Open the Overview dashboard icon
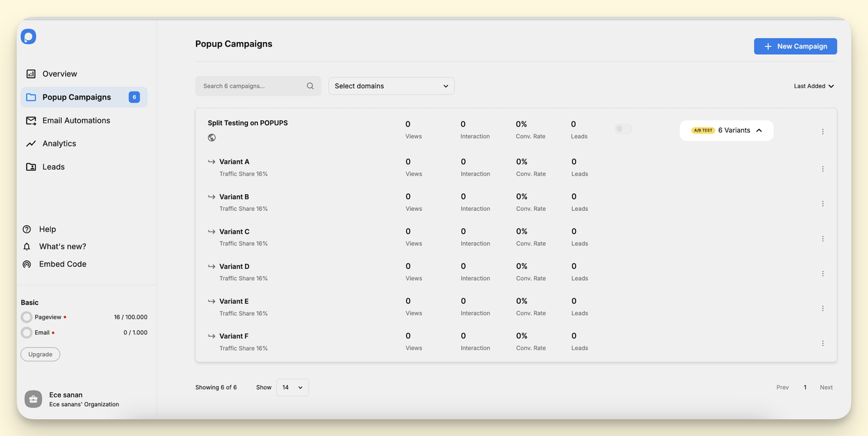 point(31,74)
